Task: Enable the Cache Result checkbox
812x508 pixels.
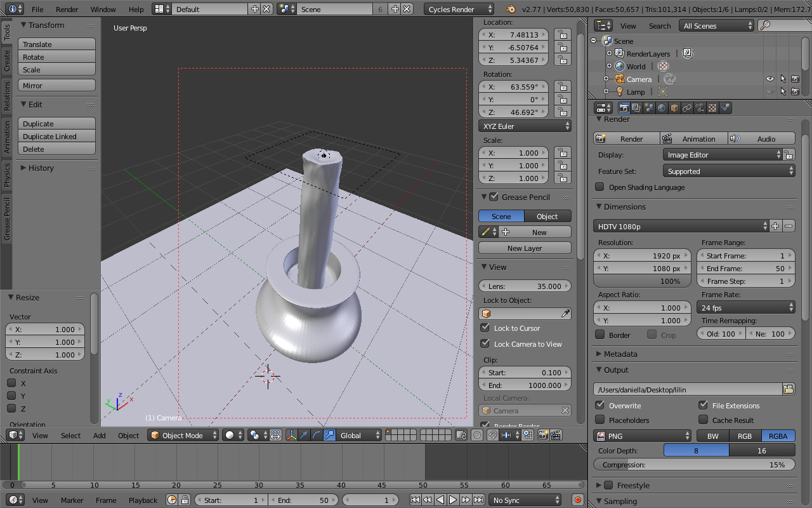Action: click(x=703, y=420)
